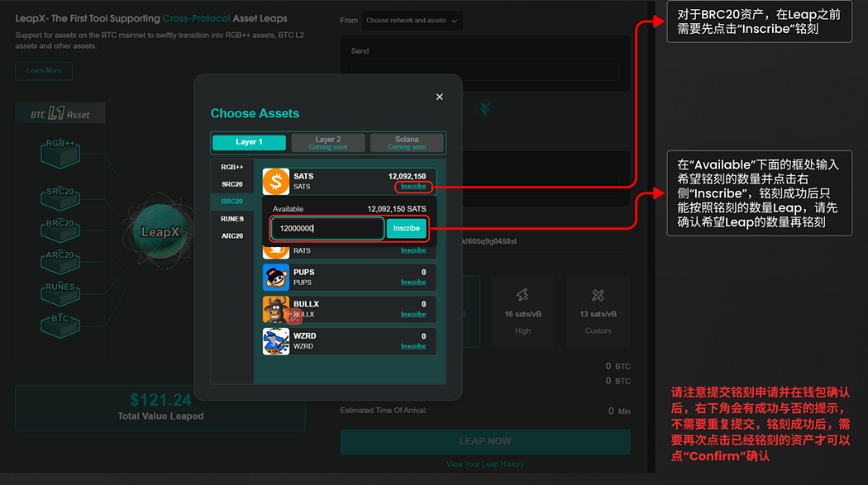Click the PUPS token icon

point(275,277)
